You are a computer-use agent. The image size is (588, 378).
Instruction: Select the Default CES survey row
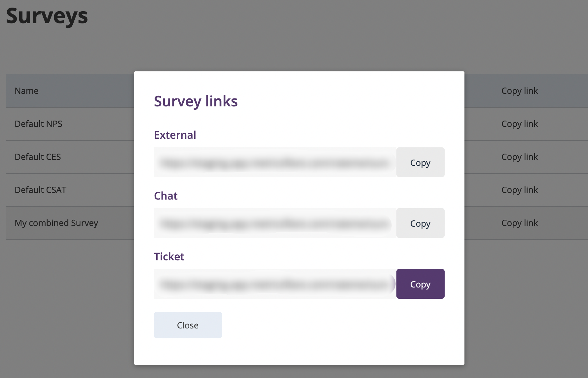click(x=38, y=157)
